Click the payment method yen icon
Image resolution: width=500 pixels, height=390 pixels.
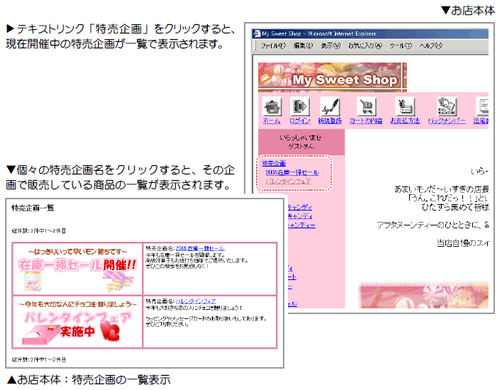coord(405,107)
